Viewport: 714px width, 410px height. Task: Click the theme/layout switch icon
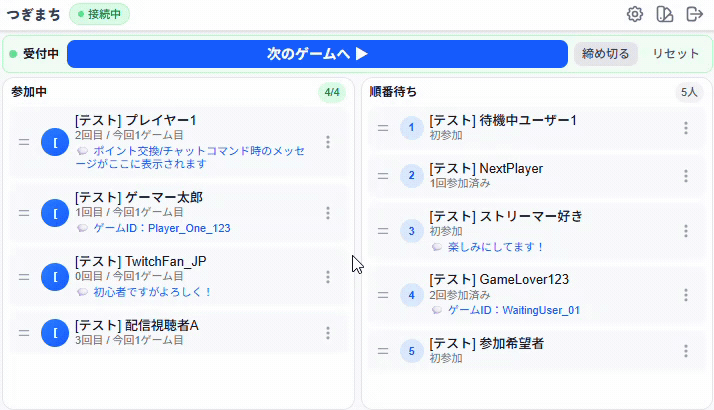point(665,14)
